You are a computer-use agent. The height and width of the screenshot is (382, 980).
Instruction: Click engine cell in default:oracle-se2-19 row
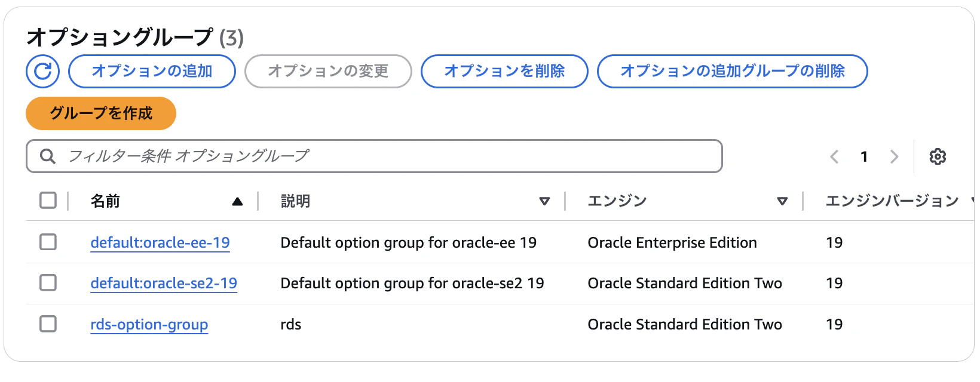[685, 284]
